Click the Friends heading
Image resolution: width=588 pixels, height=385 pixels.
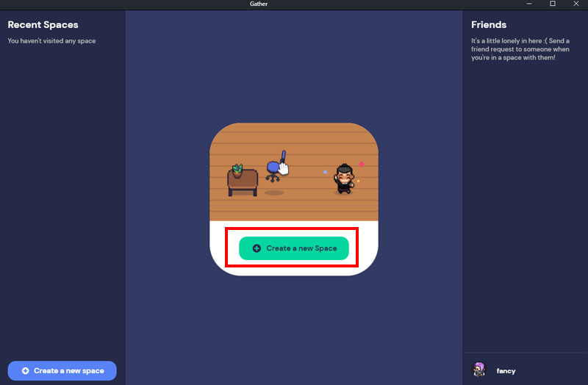point(489,25)
